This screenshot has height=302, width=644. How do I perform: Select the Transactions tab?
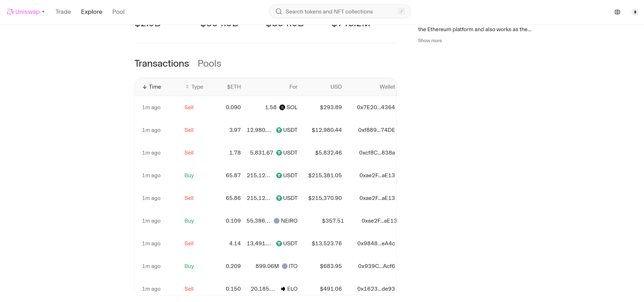point(162,63)
